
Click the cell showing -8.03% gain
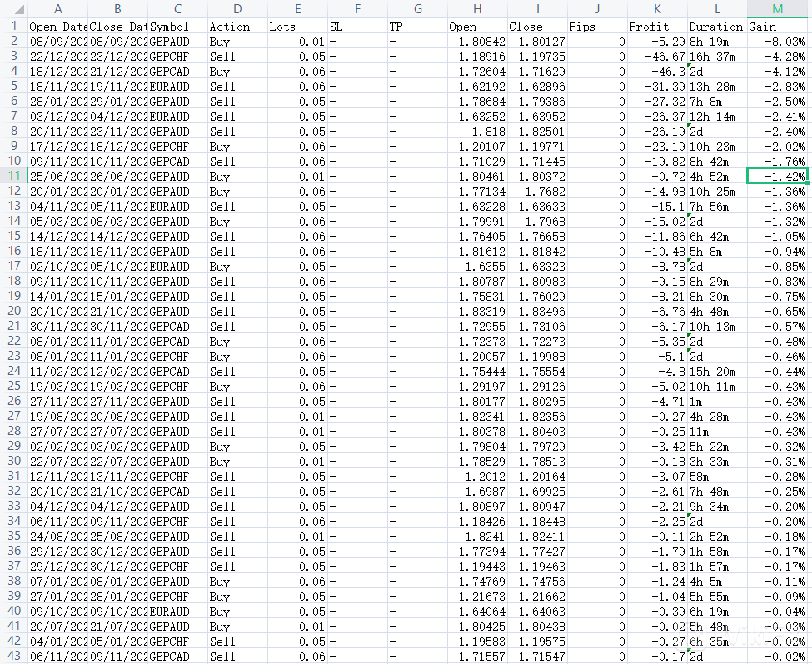click(x=777, y=42)
